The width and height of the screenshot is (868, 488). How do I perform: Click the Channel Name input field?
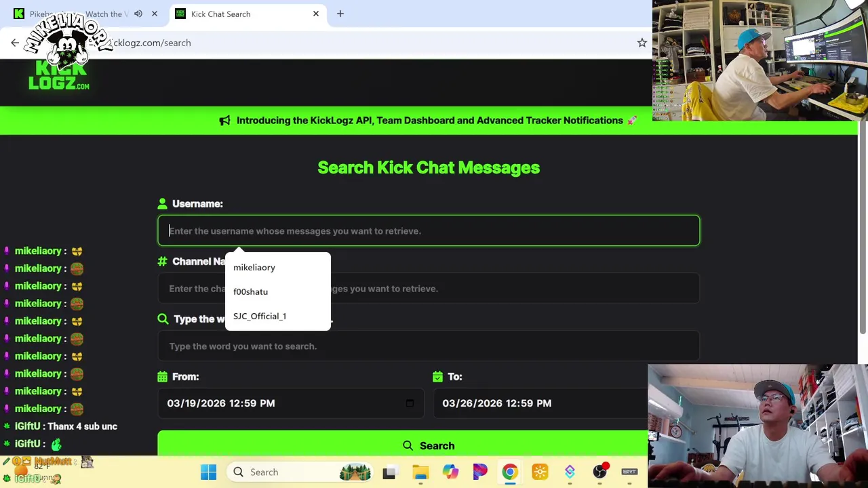[429, 288]
